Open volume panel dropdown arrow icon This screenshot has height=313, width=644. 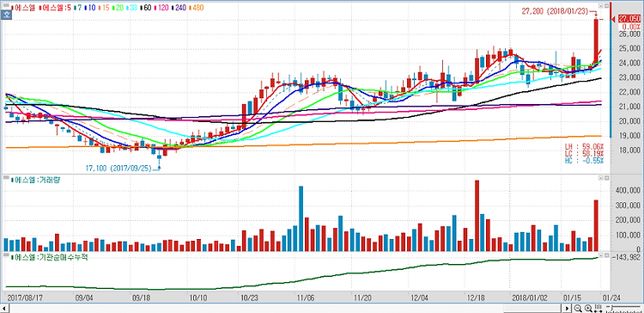[x=600, y=178]
